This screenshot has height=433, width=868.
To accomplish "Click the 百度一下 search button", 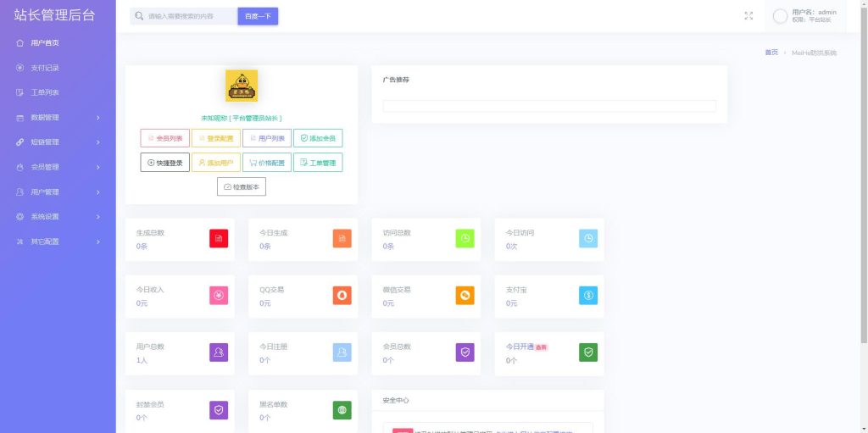I will (x=258, y=16).
